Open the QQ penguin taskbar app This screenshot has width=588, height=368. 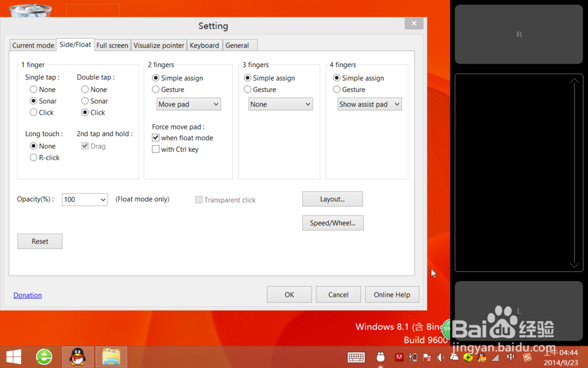[78, 357]
